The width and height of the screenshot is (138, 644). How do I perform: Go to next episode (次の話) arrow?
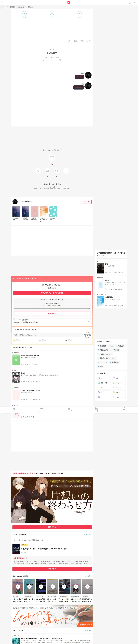point(79,13)
